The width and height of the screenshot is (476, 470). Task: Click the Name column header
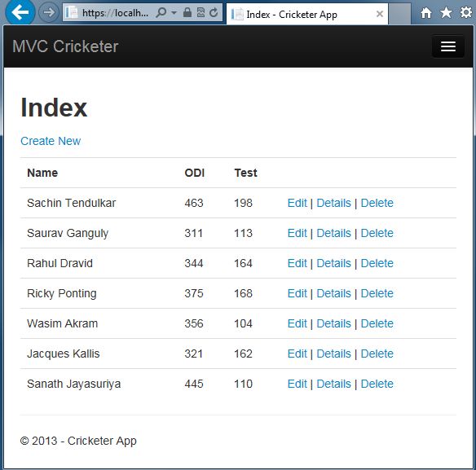pos(42,173)
